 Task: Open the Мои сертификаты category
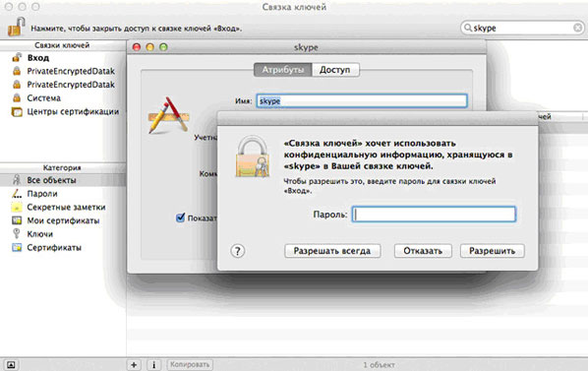(62, 221)
